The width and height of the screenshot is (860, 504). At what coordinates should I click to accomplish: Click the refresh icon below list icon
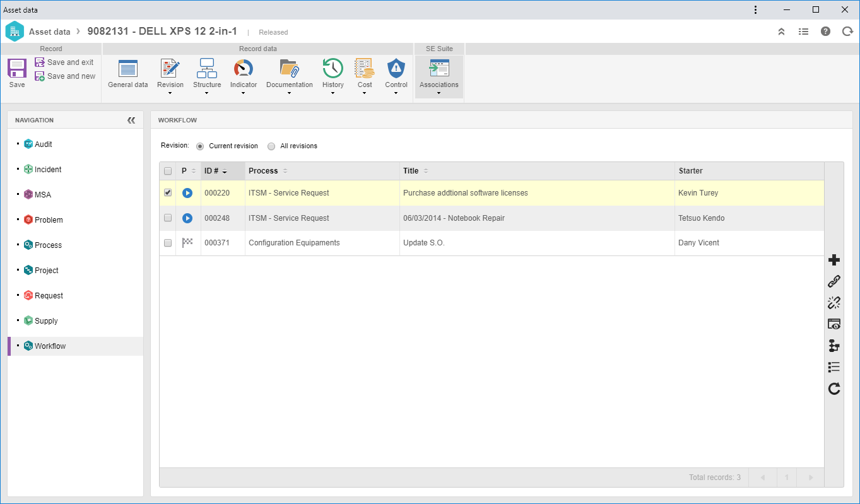point(834,389)
